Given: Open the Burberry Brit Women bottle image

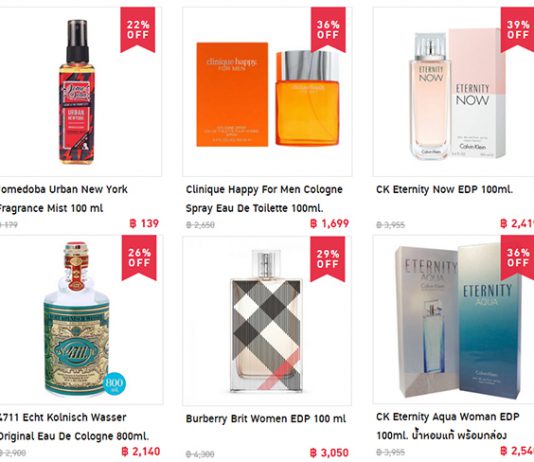Looking at the screenshot, I should click(266, 321).
